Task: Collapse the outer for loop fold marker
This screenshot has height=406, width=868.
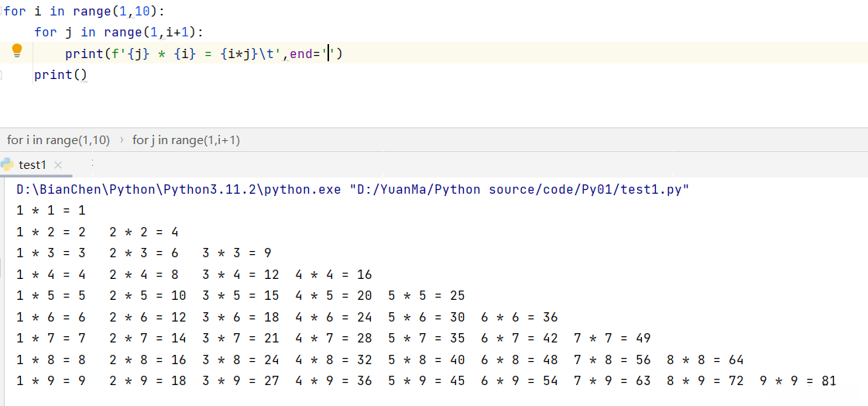Action: pyautogui.click(x=2, y=12)
